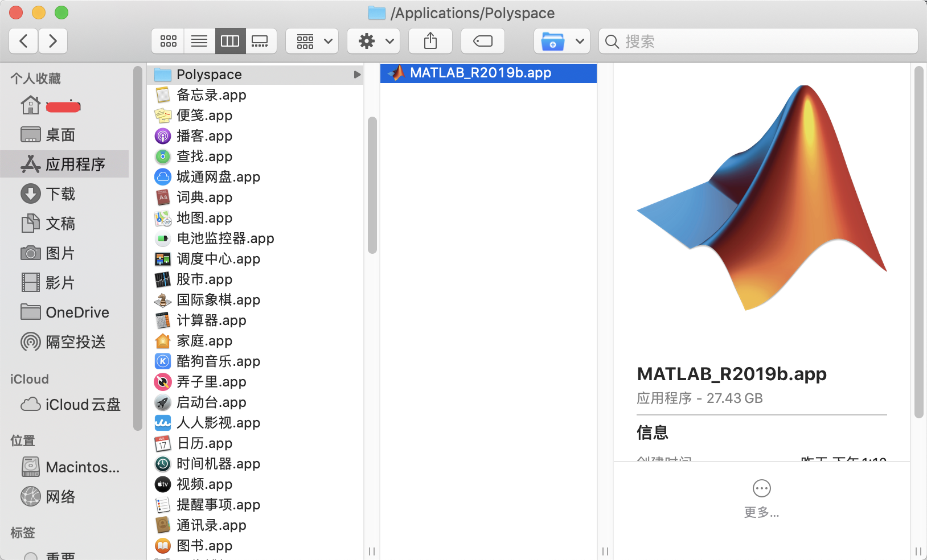Image resolution: width=927 pixels, height=560 pixels.
Task: Expand the Polyspace folder arrow
Action: pyautogui.click(x=357, y=75)
